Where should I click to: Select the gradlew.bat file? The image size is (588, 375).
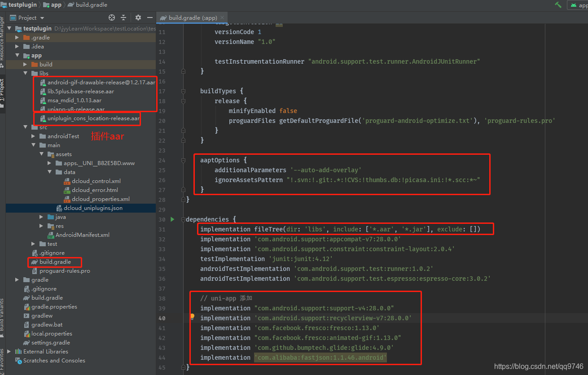43,325
